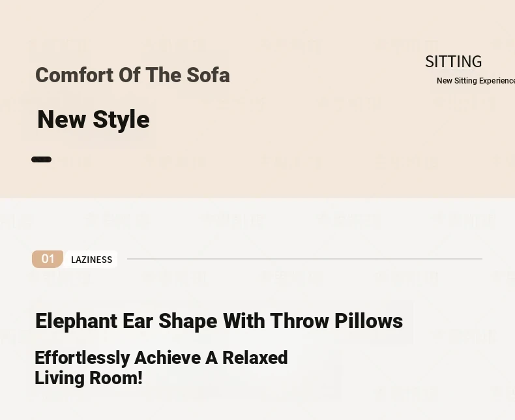The image size is (515, 420).
Task: Click the New Sitting Experience subtitle
Action: pyautogui.click(x=476, y=81)
